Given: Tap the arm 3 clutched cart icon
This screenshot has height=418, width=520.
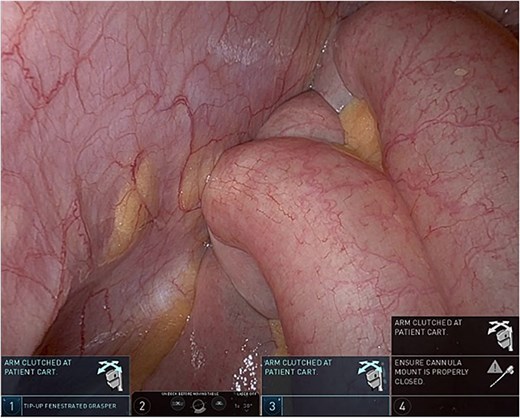Looking at the screenshot, I should tap(371, 375).
